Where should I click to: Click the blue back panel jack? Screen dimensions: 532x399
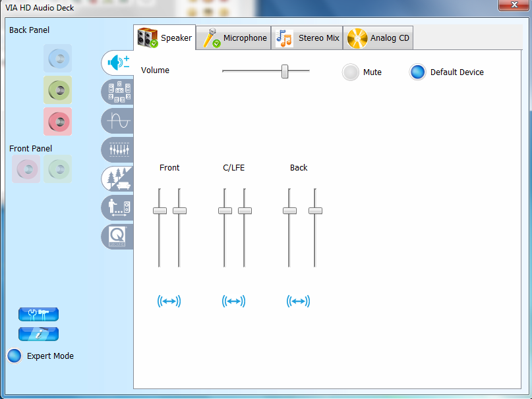click(57, 59)
